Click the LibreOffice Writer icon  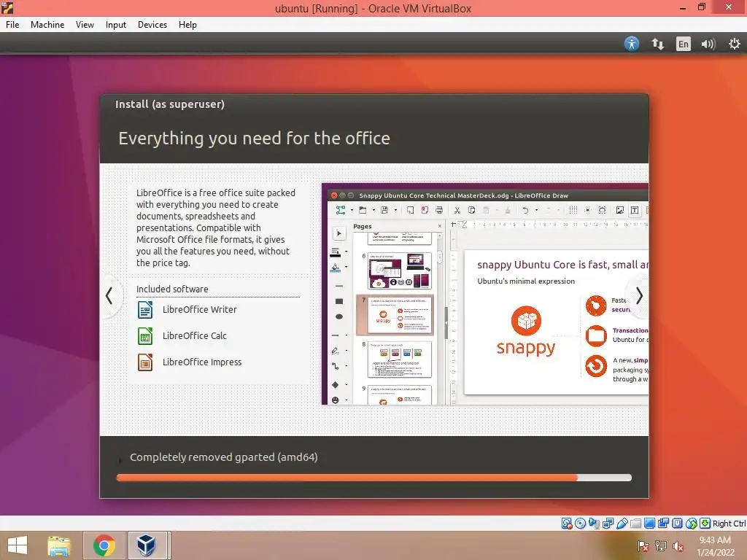pos(145,309)
